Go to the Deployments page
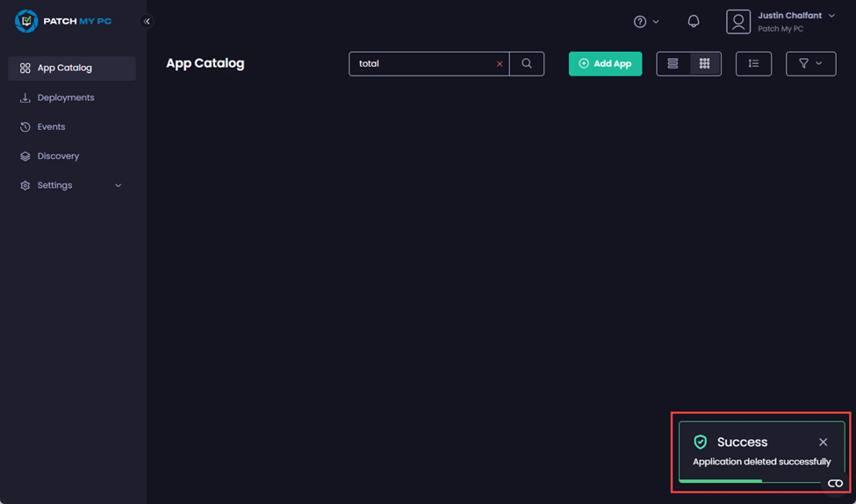The width and height of the screenshot is (856, 504). point(66,97)
